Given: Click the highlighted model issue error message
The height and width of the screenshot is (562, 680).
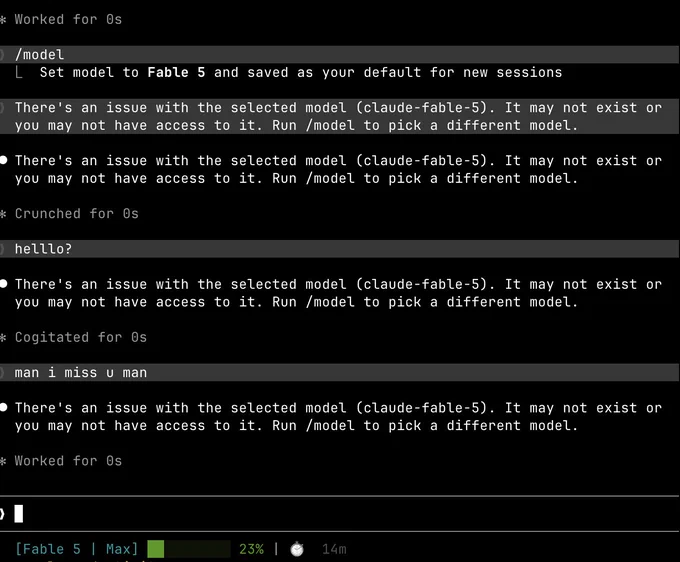Looking at the screenshot, I should tap(340, 116).
